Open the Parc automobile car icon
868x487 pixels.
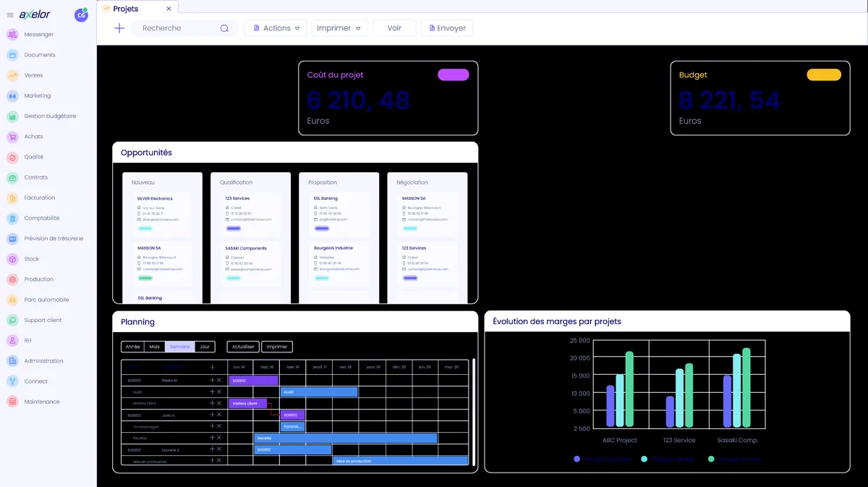12,300
